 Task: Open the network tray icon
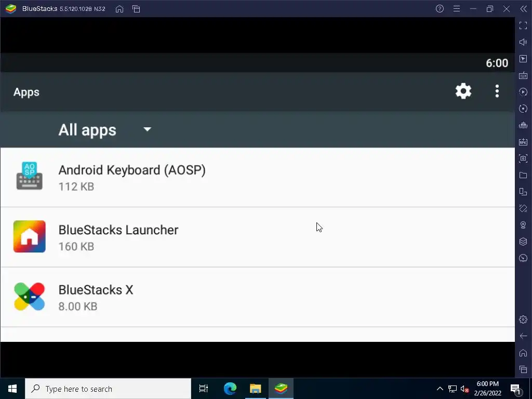(453, 389)
